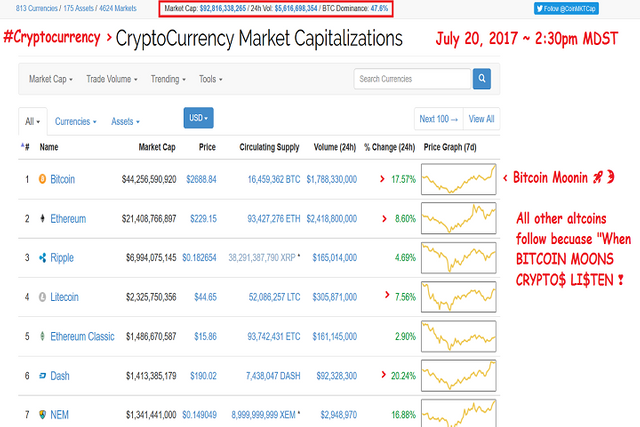This screenshot has width=640, height=427.
Task: Click the 175 Assets link
Action: coord(78,8)
